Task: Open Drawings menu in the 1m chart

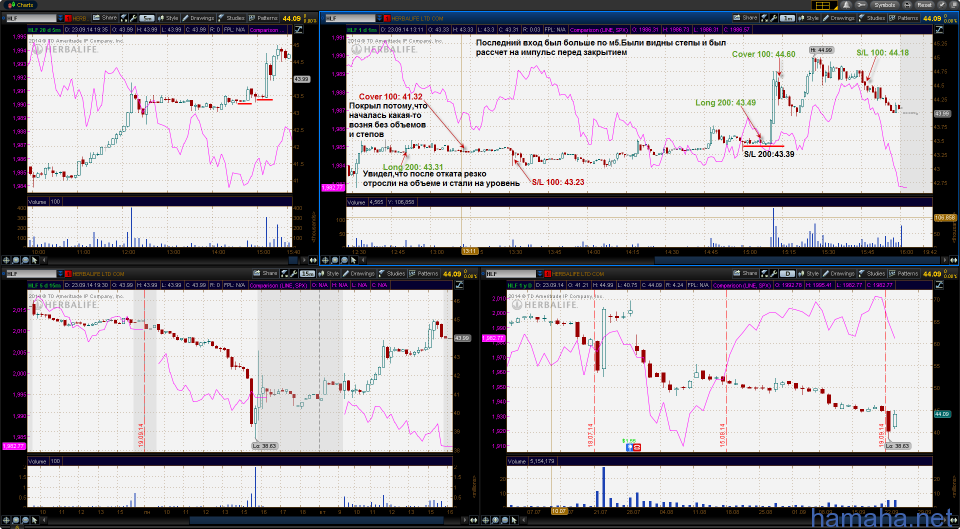Action: pos(839,18)
